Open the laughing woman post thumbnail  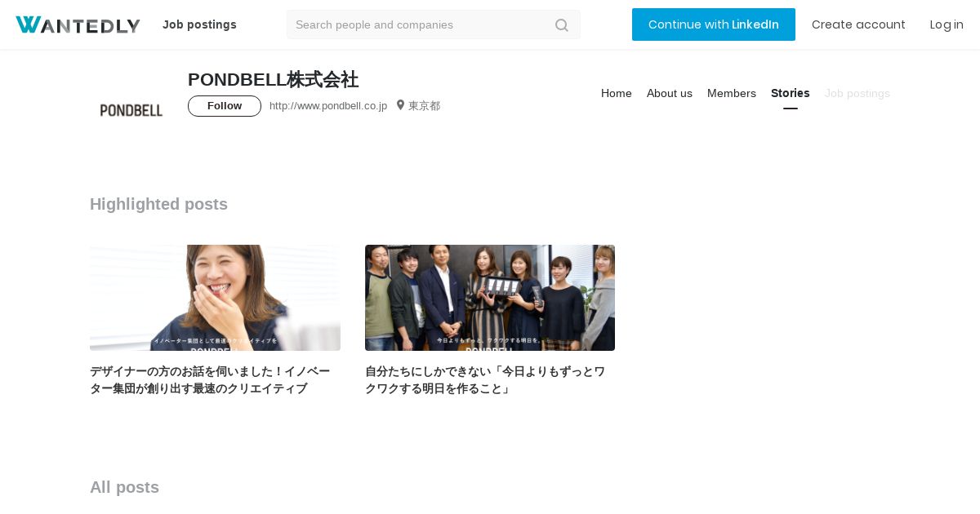pyautogui.click(x=215, y=298)
